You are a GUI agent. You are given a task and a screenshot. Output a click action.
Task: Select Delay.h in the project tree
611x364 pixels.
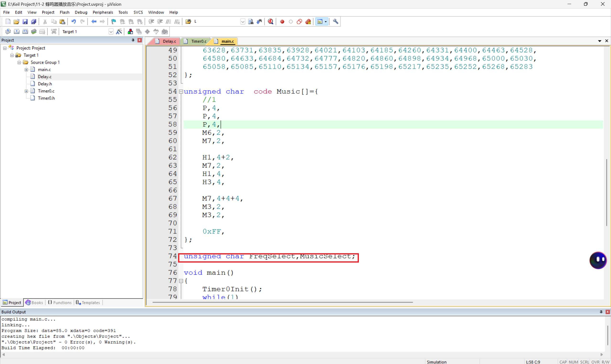click(45, 84)
